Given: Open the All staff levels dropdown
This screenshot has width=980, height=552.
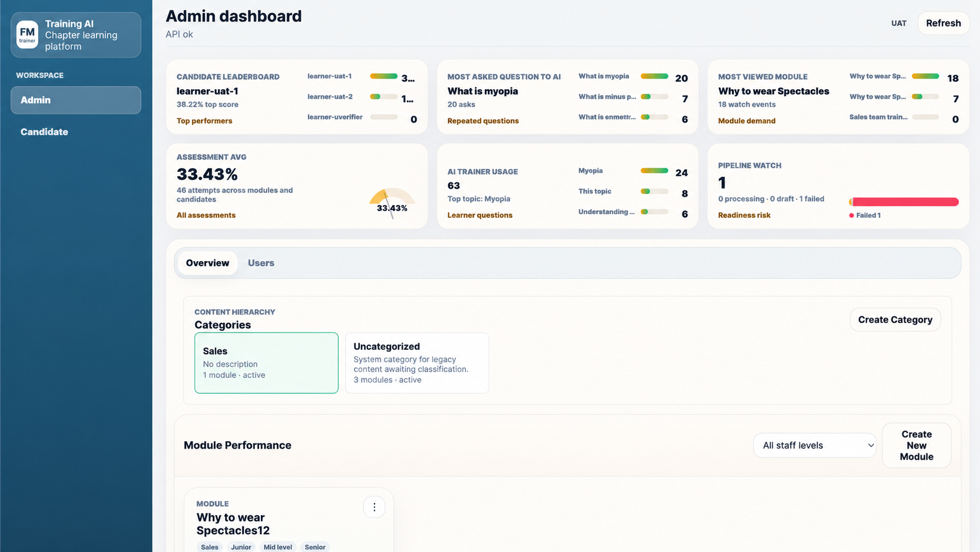Looking at the screenshot, I should point(815,445).
